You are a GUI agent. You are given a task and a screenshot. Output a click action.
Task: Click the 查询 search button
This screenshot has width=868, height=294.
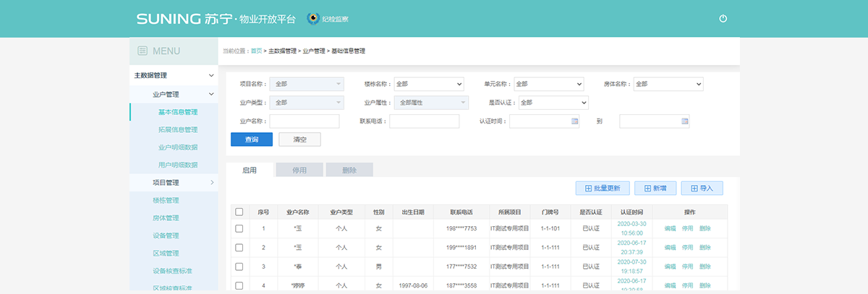[252, 139]
